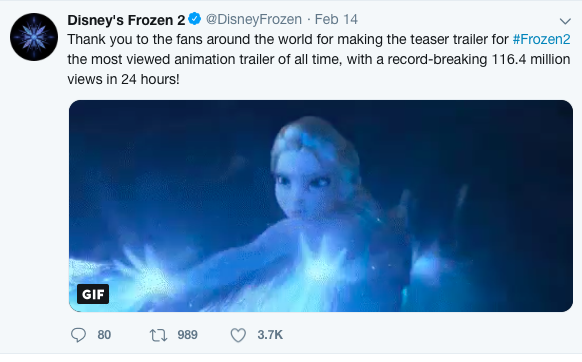Retweet this Frozen 2 tweet
The width and height of the screenshot is (582, 362).
point(158,335)
